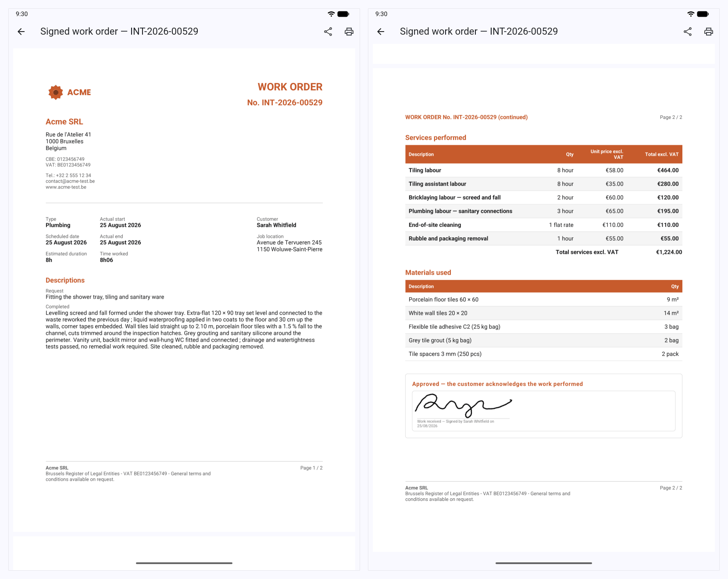The image size is (728, 579).
Task: Click the 'Unit price excl. VAT' column header
Action: pos(607,154)
